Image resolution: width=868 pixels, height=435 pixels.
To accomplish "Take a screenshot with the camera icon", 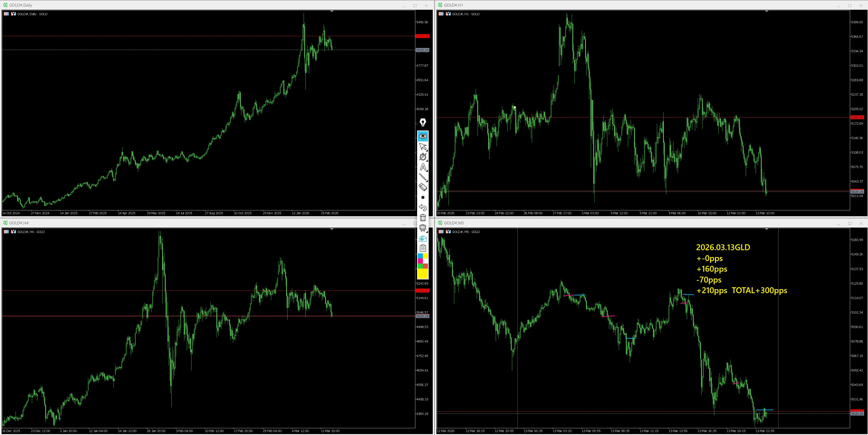I will 423,239.
